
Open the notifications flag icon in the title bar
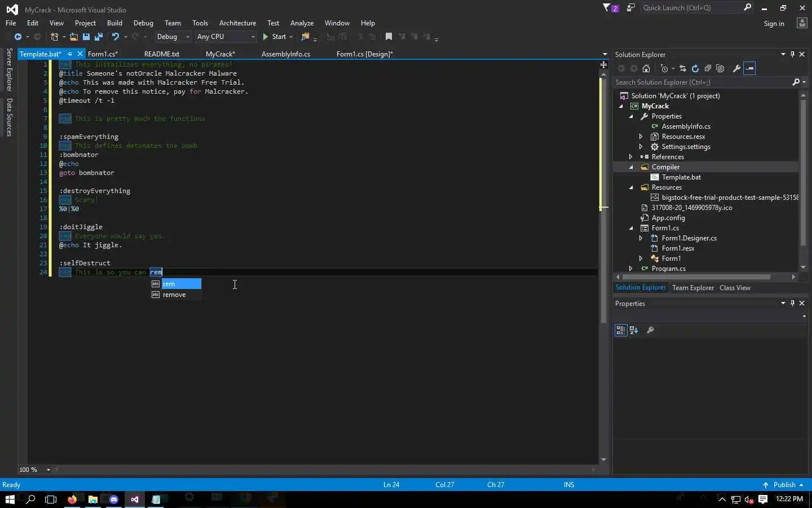[x=610, y=8]
